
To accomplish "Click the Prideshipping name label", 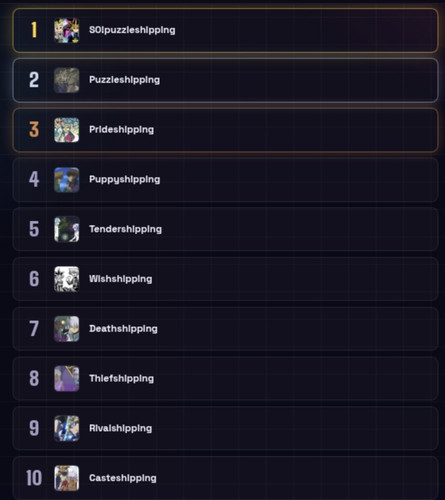I will (121, 130).
